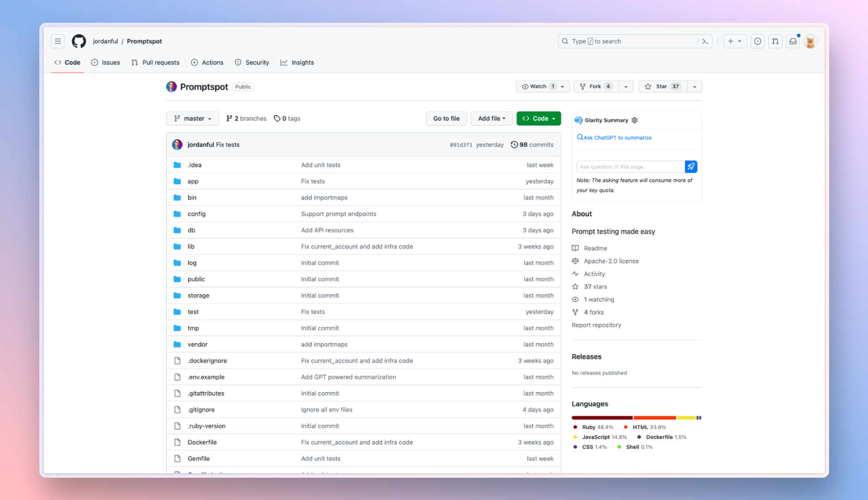Image resolution: width=868 pixels, height=500 pixels.
Task: Click the commit history clock icon
Action: point(514,145)
